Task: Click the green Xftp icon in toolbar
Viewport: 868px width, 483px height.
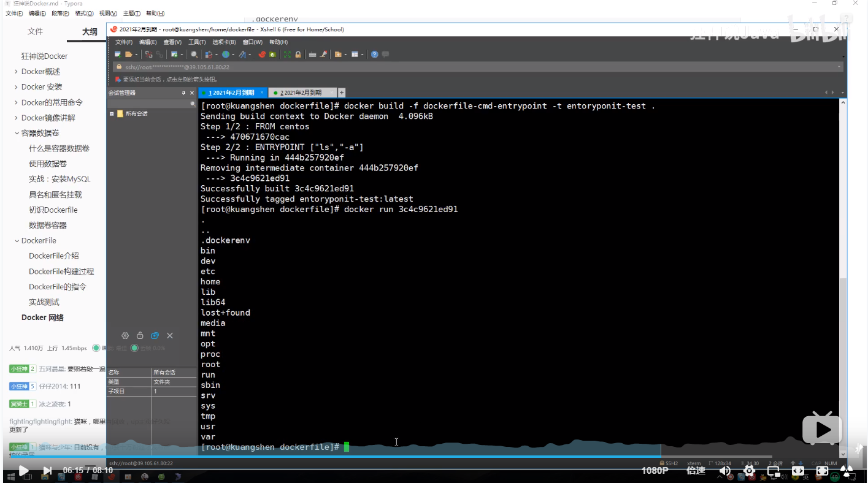Action: pyautogui.click(x=272, y=55)
